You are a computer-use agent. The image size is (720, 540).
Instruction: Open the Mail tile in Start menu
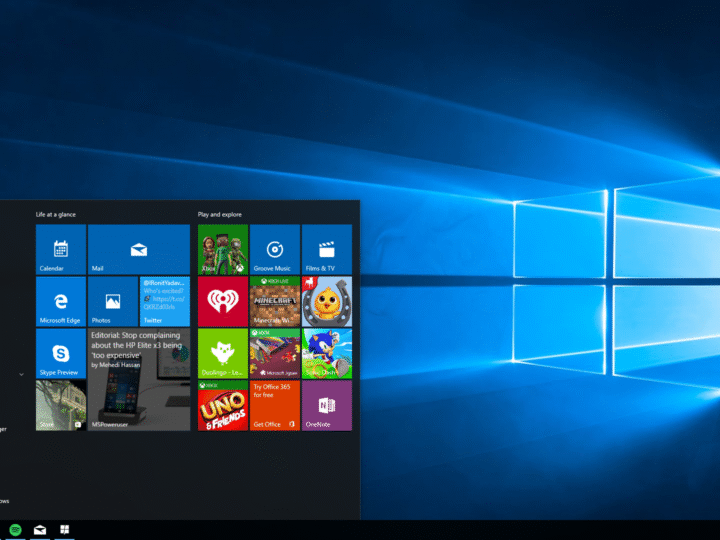pos(139,249)
